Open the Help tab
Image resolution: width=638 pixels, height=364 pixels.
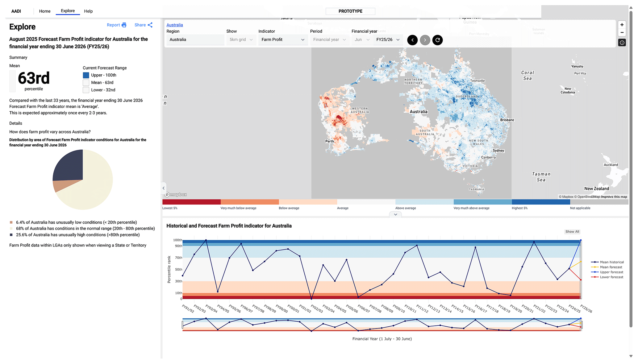[x=88, y=11]
